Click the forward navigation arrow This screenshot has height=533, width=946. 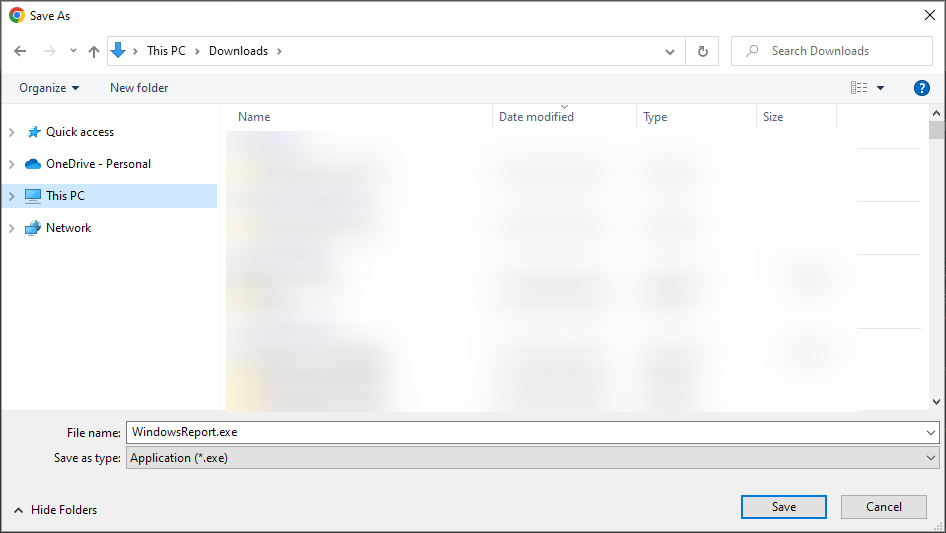point(49,51)
